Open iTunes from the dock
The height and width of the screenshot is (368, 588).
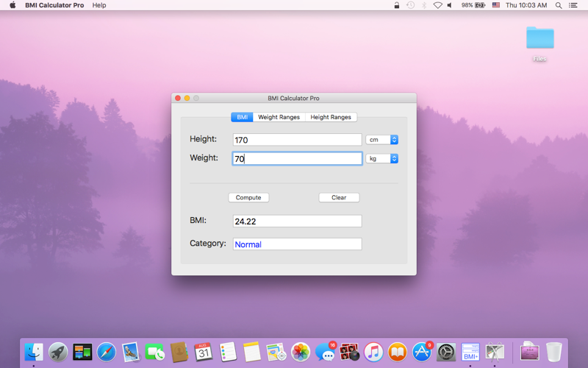pos(373,353)
